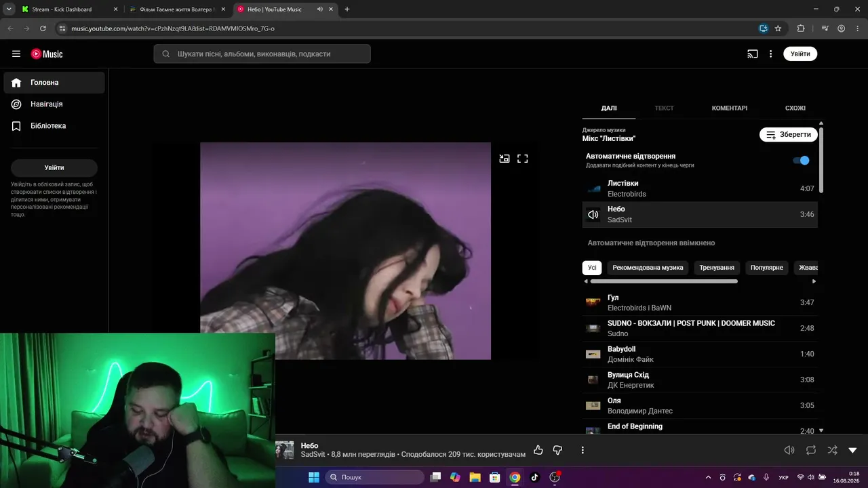Viewport: 868px width, 488px height.
Task: Click the player volume speaker icon
Action: (789, 450)
